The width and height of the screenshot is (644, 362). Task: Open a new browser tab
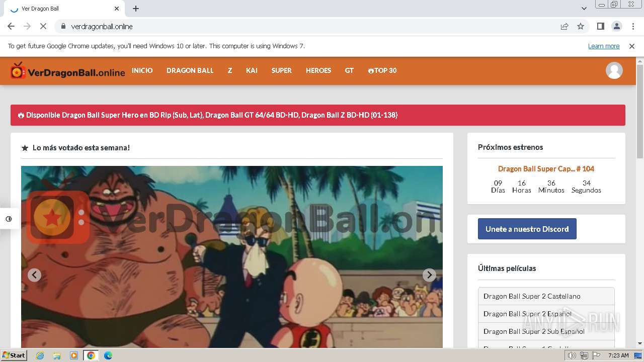(x=136, y=9)
